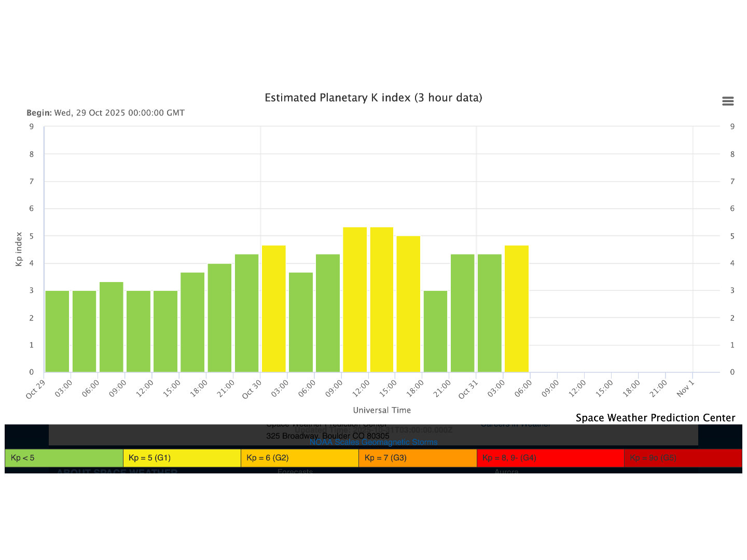Select the Kp = 6 (G2) legend swatch
This screenshot has height=560, width=747.
click(x=299, y=458)
